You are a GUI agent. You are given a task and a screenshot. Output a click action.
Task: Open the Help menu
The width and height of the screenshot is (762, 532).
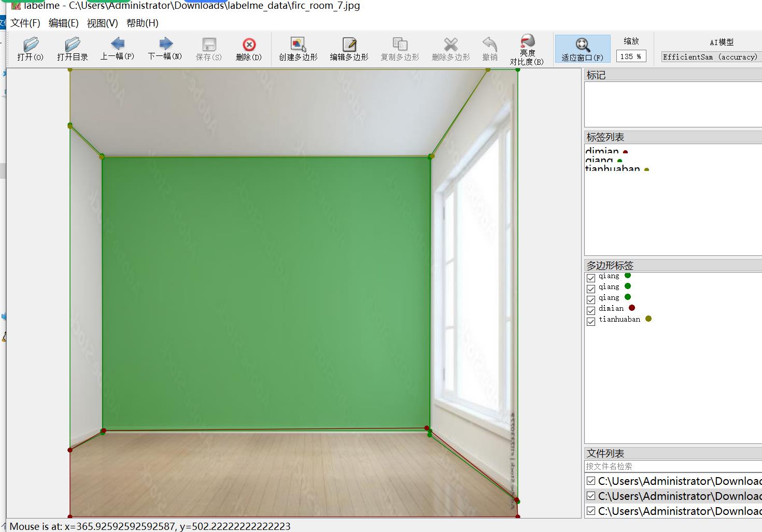coord(142,23)
